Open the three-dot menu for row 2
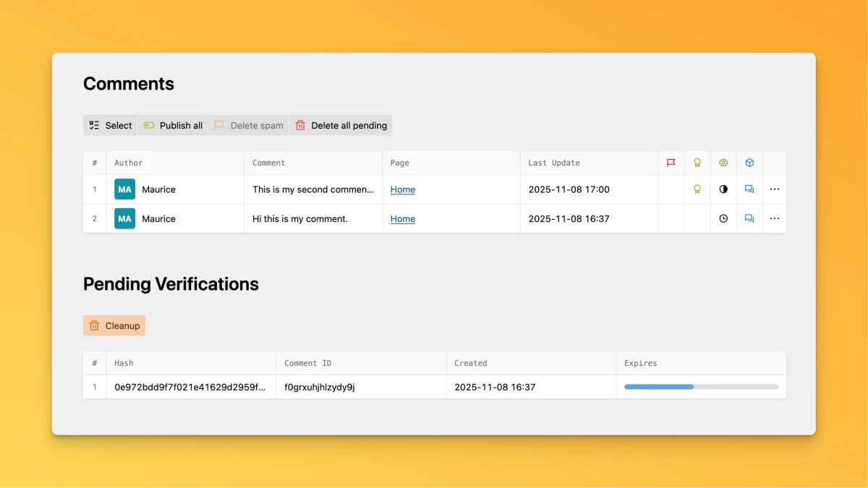The width and height of the screenshot is (868, 488). 775,218
